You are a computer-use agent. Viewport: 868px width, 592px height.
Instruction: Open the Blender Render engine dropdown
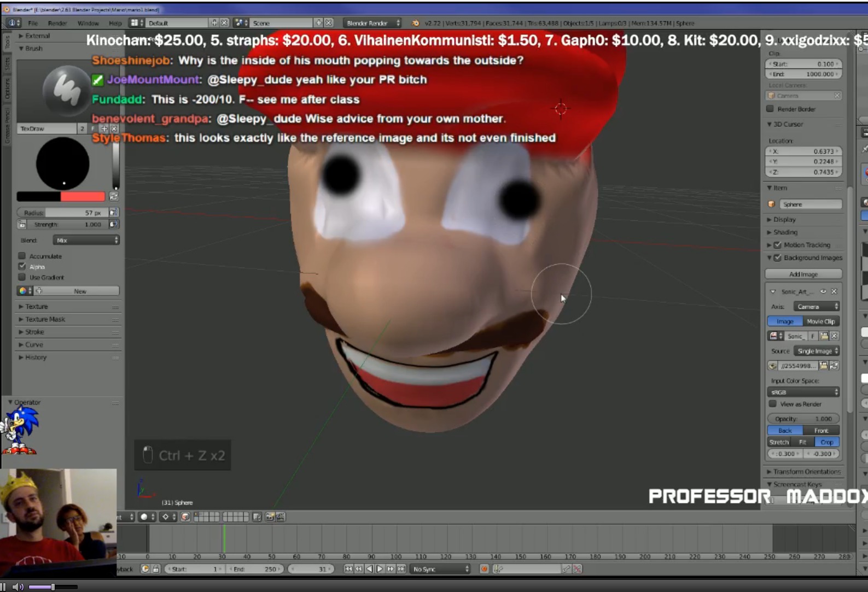coord(373,23)
